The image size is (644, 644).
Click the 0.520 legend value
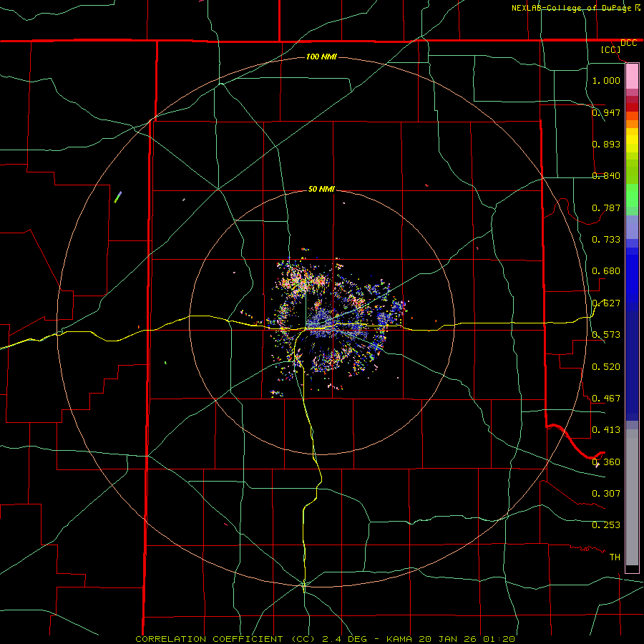[606, 366]
